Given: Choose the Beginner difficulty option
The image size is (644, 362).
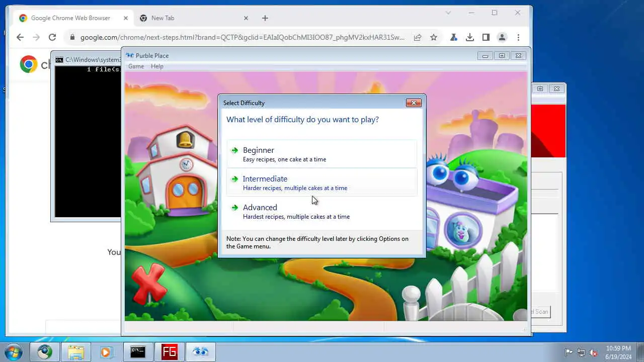Looking at the screenshot, I should [x=321, y=154].
